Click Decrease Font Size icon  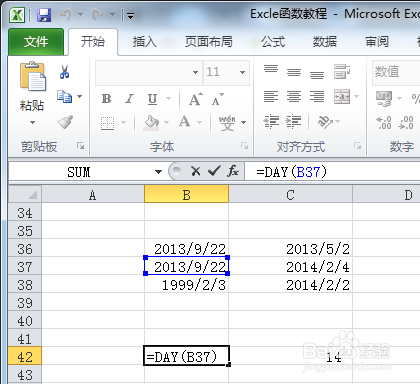click(x=217, y=99)
